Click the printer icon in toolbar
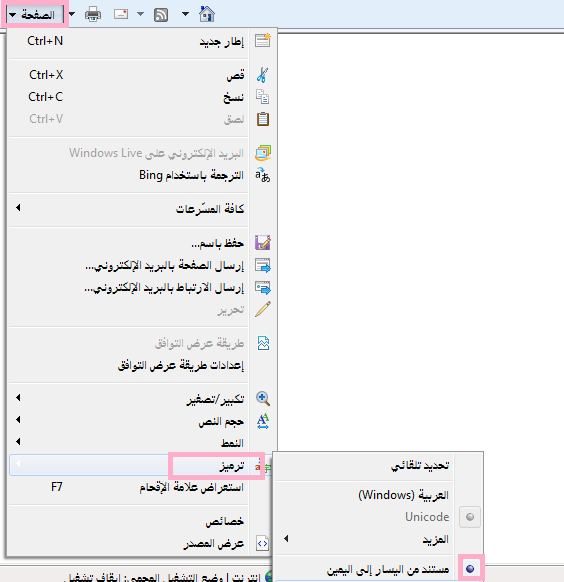 pos(93,15)
